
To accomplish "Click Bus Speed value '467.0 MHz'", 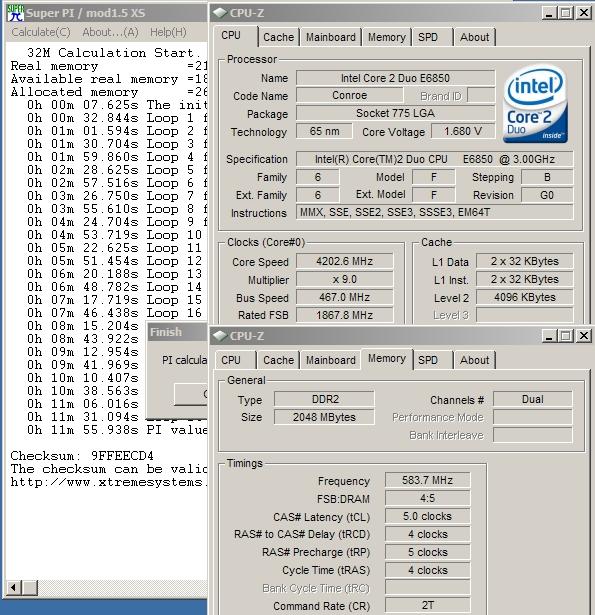I will [x=344, y=297].
